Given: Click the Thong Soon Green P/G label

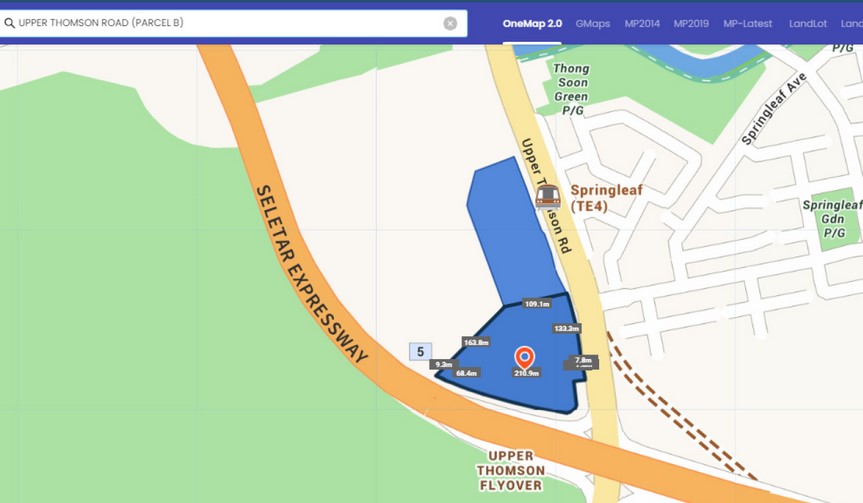Looking at the screenshot, I should click(571, 90).
